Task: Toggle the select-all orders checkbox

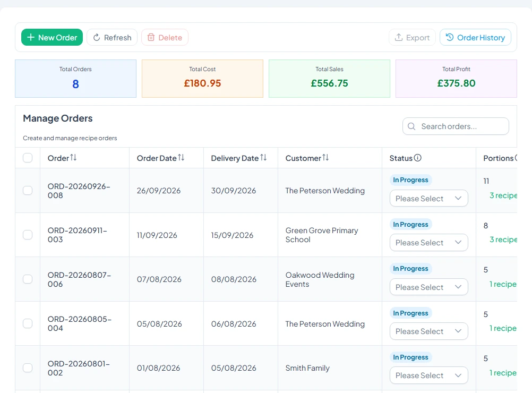Action: click(x=28, y=158)
